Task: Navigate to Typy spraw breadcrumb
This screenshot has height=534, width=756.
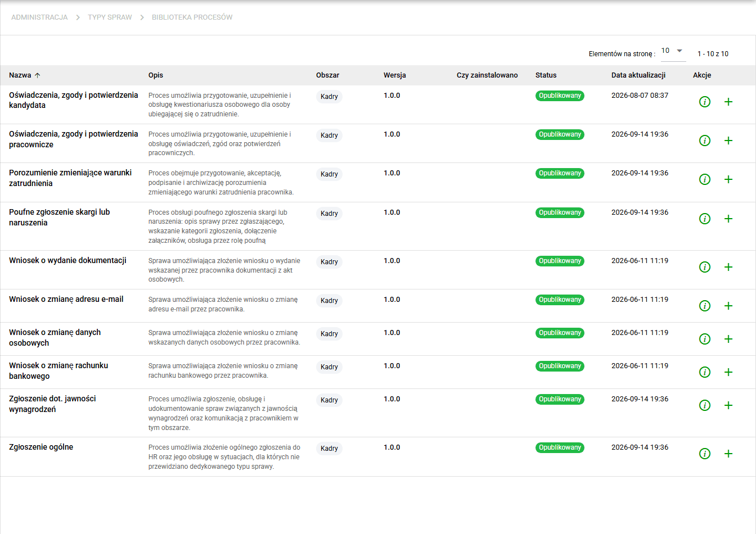Action: pyautogui.click(x=110, y=17)
